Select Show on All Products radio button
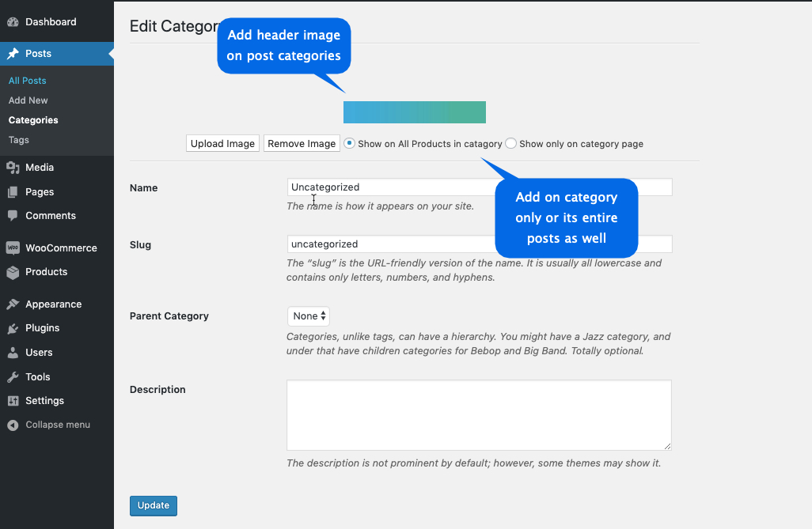812x529 pixels. click(x=350, y=144)
